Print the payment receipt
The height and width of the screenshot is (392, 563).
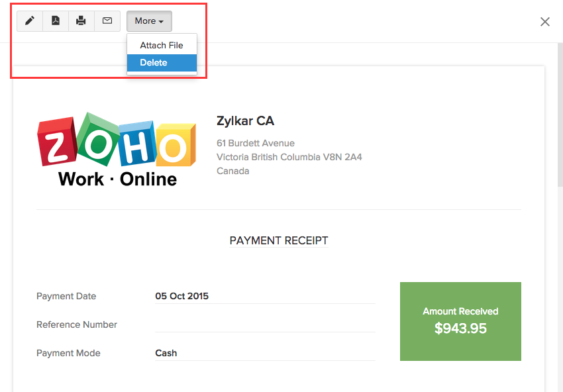pos(81,21)
